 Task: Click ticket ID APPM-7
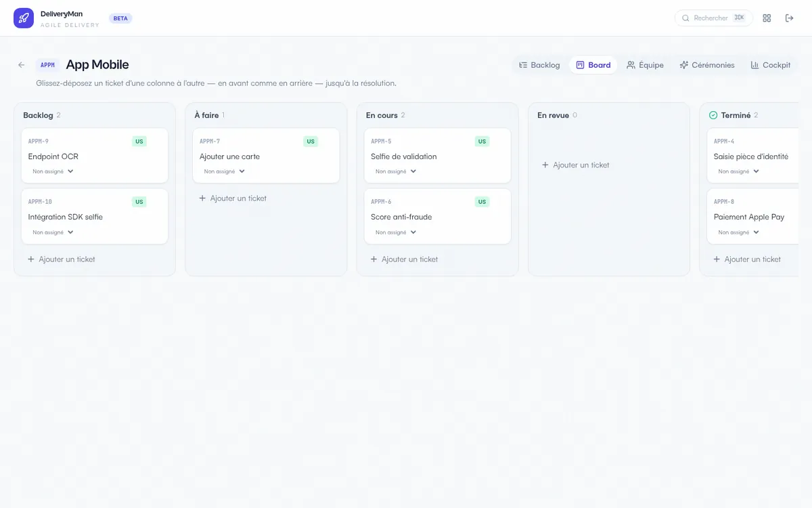tap(210, 142)
